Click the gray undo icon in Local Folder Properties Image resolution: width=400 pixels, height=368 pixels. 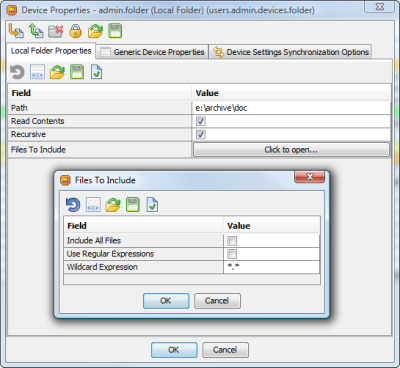[17, 72]
